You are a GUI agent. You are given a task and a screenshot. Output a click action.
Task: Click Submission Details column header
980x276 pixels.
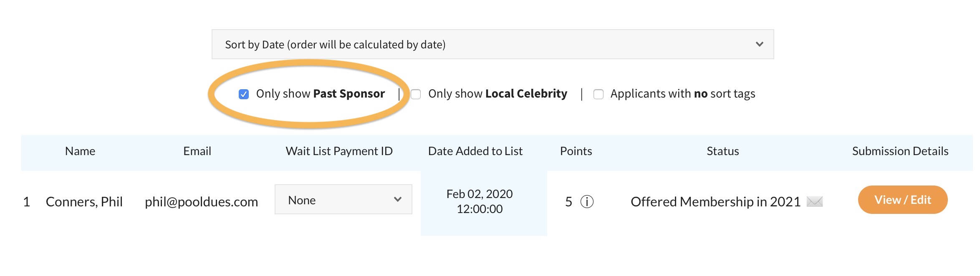pos(900,151)
